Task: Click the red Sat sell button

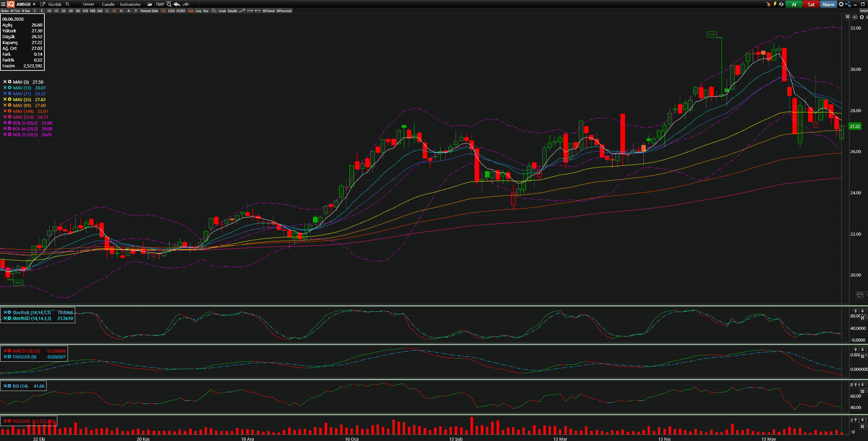Action: [x=811, y=4]
